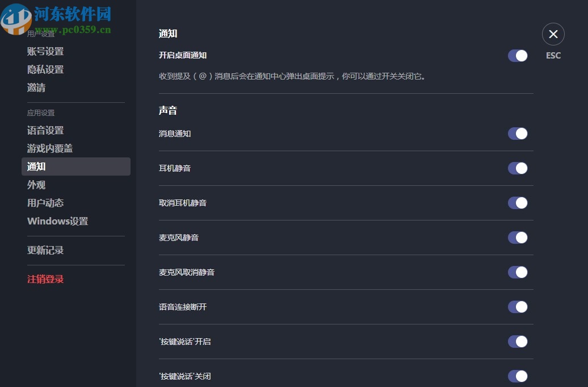The image size is (588, 387).
Task: Log out via 注销登录
Action: pos(45,279)
